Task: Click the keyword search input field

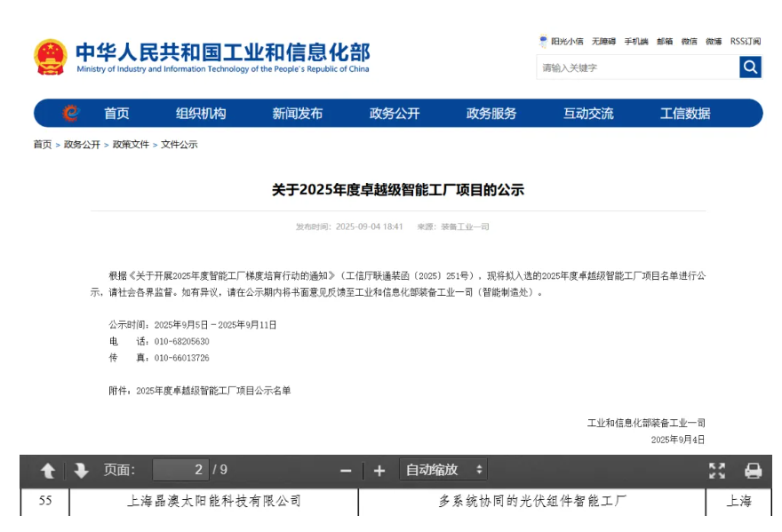Action: tap(637, 67)
